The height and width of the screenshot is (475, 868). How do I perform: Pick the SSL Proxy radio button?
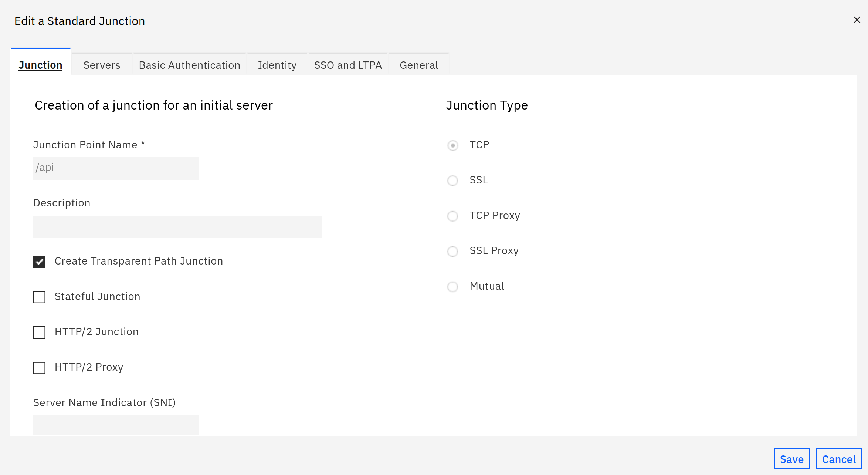[452, 251]
